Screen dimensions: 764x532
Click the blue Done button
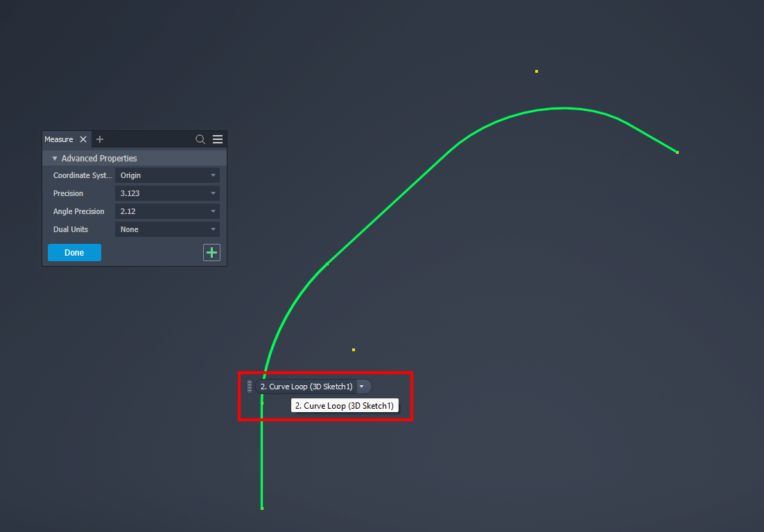[x=75, y=253]
